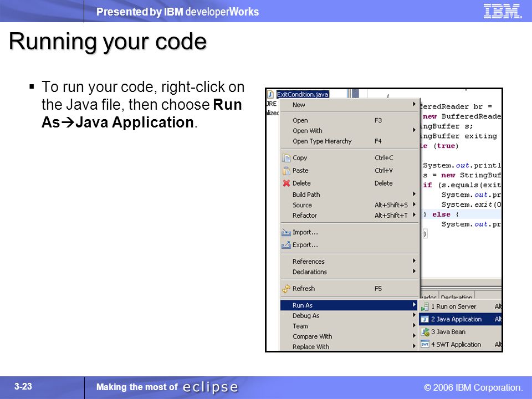Expand the Declarations submenu arrow
The image size is (532, 399).
414,271
